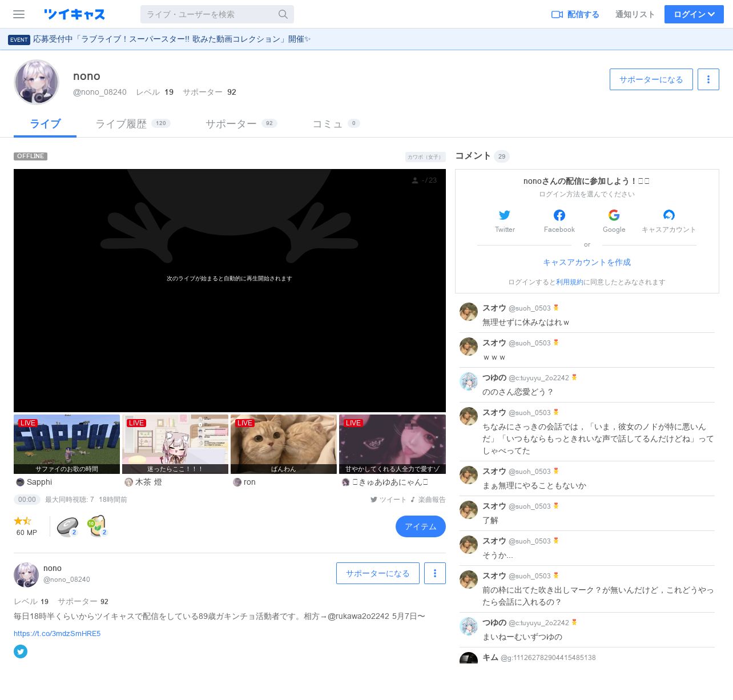Log in with the Facebook icon
The image size is (733, 700).
click(x=559, y=215)
